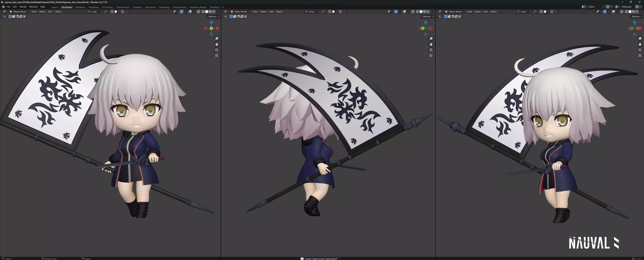Screen dimensions: 644x260
Task: Switch to the Geometry Nodes workspace tab
Action: pyautogui.click(x=198, y=7)
